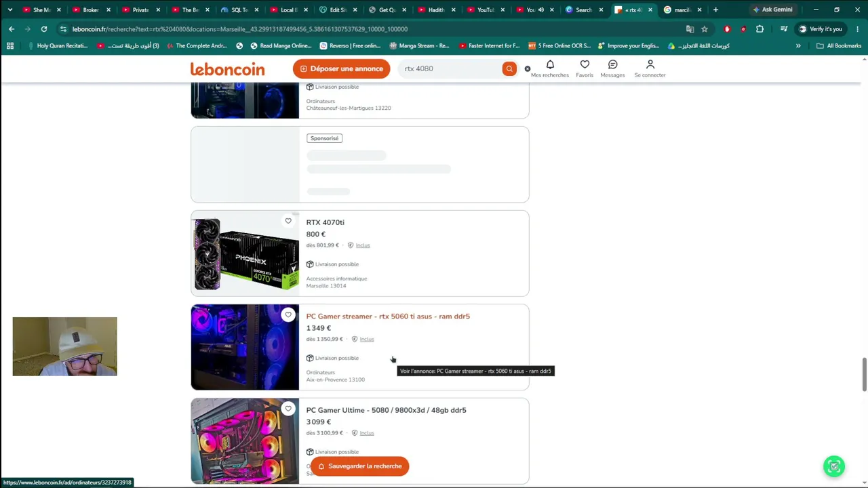Viewport: 868px width, 488px height.
Task: Click the browser Forward arrow
Action: click(28, 29)
